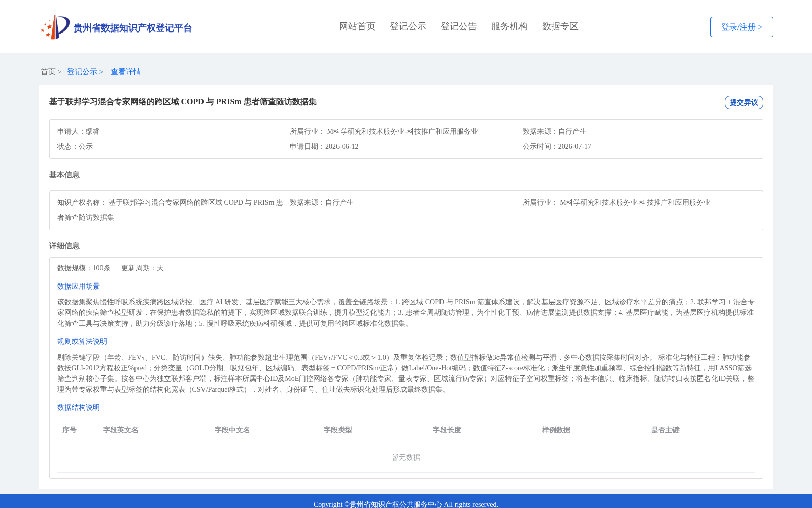
Task: Click 数据规模：100条 text
Action: coord(84,268)
